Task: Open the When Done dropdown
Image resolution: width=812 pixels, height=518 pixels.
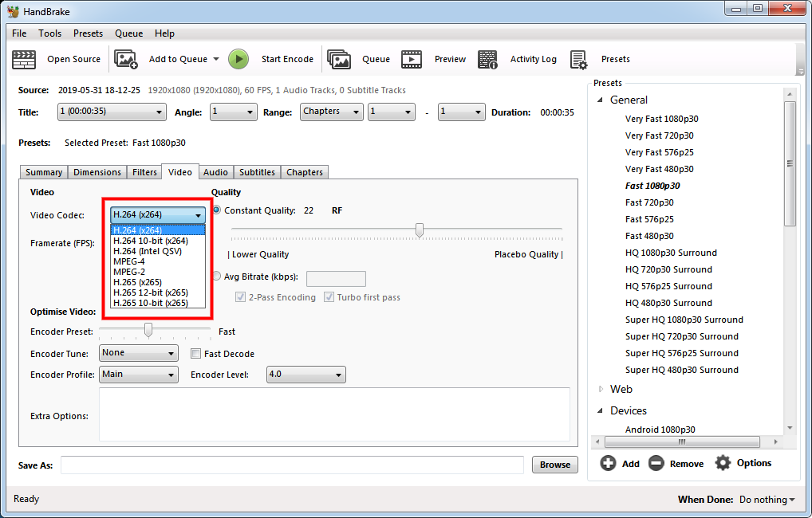Action: (x=767, y=500)
